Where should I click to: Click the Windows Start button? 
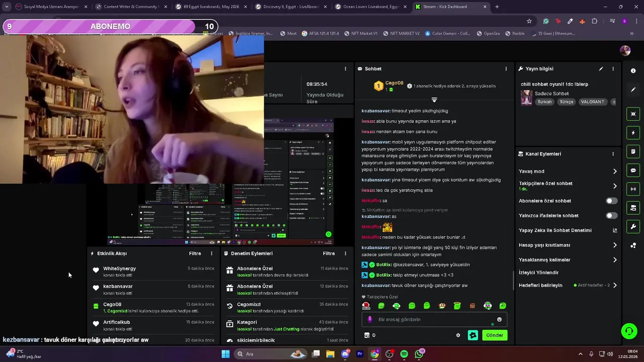click(x=225, y=354)
